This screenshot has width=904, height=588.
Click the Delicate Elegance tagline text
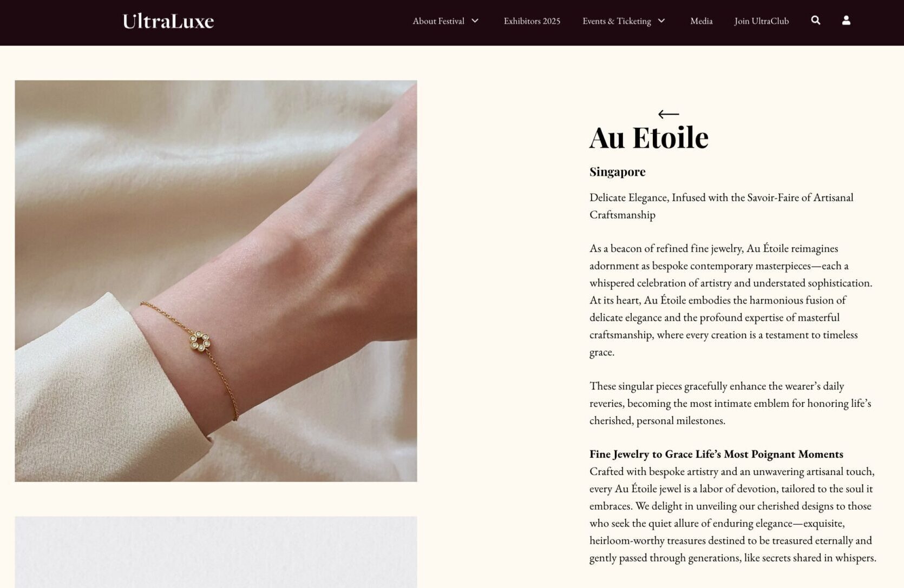[x=722, y=206]
